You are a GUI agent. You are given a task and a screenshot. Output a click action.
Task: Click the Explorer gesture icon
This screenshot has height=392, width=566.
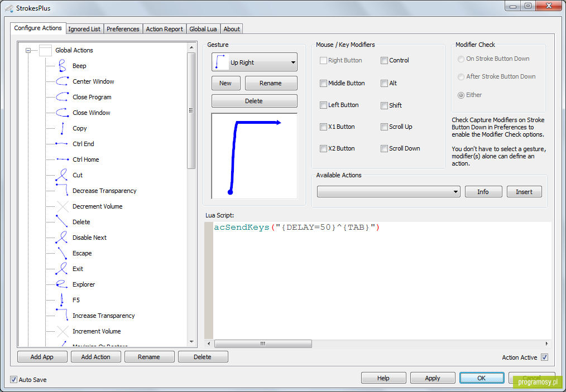pyautogui.click(x=62, y=284)
